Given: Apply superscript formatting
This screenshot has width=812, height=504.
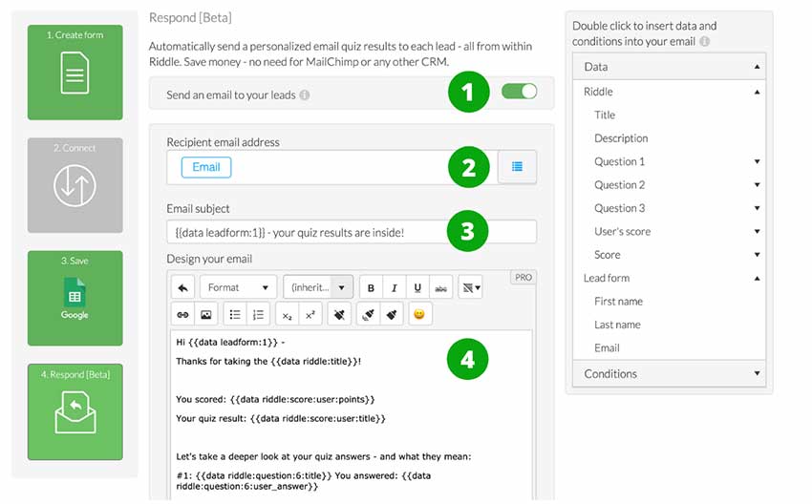Looking at the screenshot, I should (x=310, y=315).
